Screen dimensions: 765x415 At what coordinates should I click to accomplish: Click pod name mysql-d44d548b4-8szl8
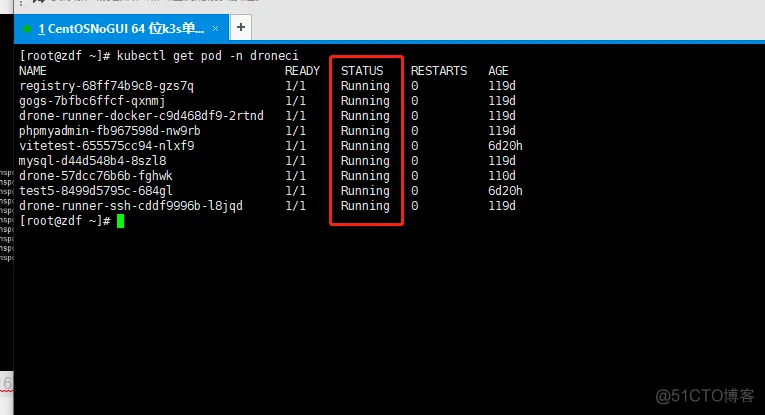(x=93, y=160)
